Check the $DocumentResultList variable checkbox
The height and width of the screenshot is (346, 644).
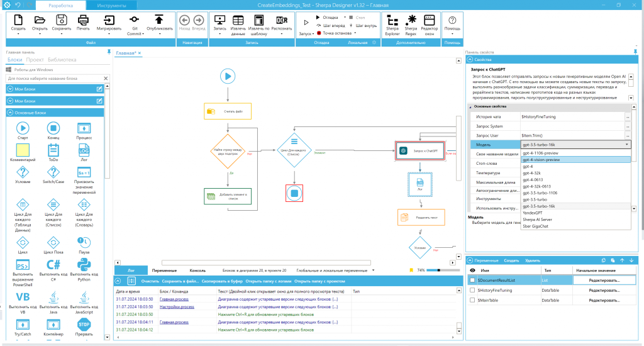coord(472,280)
